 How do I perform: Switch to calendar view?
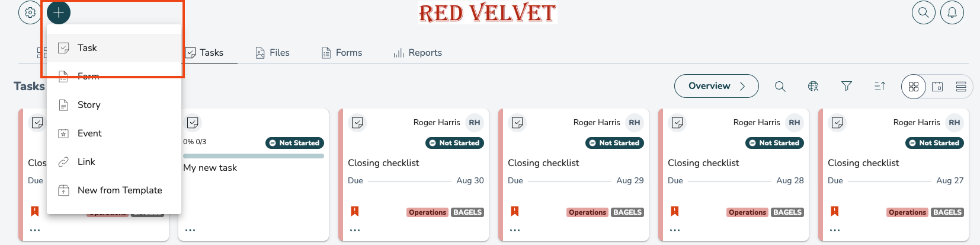coord(937,87)
